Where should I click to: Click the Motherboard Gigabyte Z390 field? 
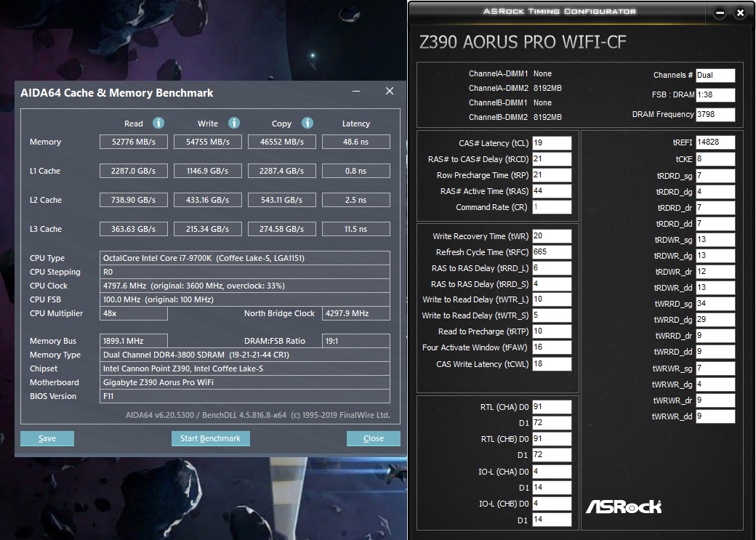point(245,382)
